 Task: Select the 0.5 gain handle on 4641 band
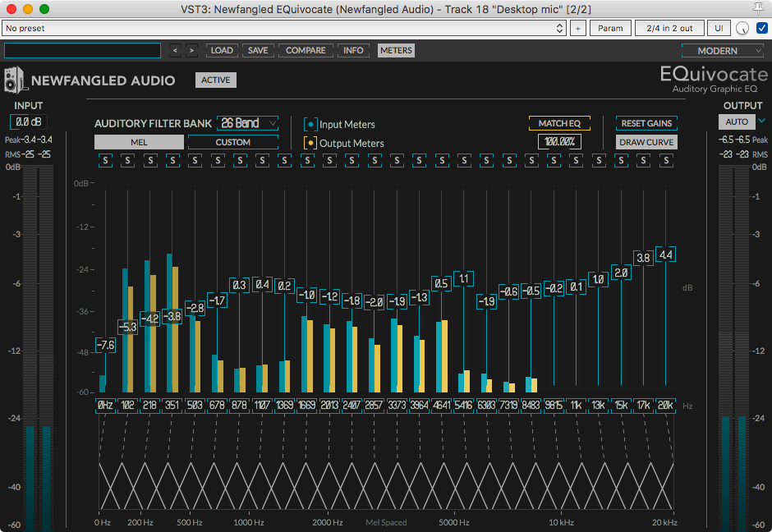tap(442, 283)
